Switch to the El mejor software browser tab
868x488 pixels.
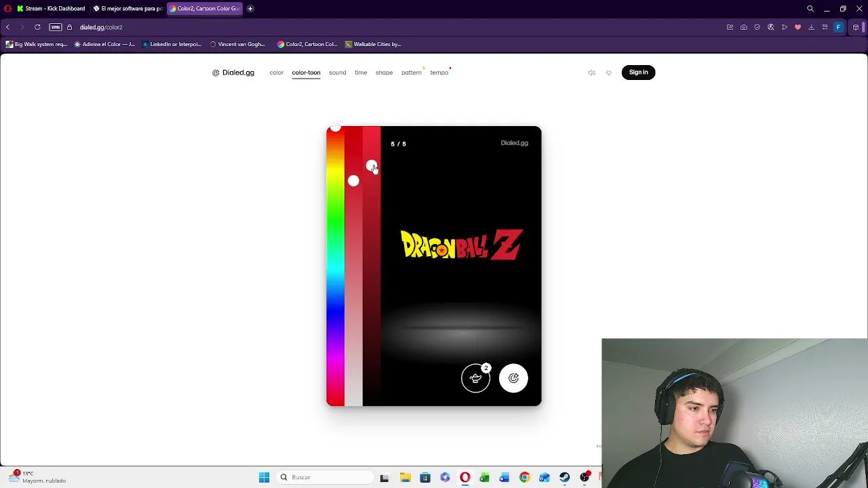point(128,9)
